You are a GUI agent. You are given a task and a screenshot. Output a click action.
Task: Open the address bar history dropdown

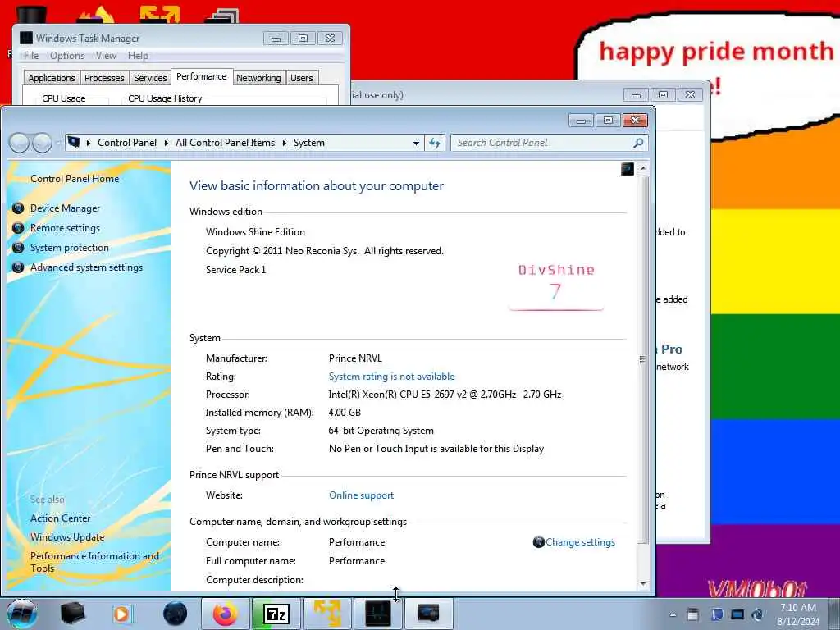tap(416, 143)
